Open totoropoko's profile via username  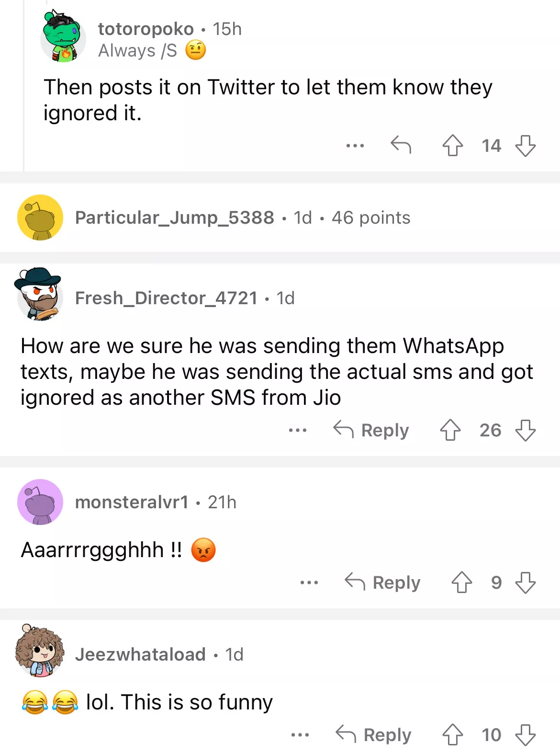pos(146,29)
